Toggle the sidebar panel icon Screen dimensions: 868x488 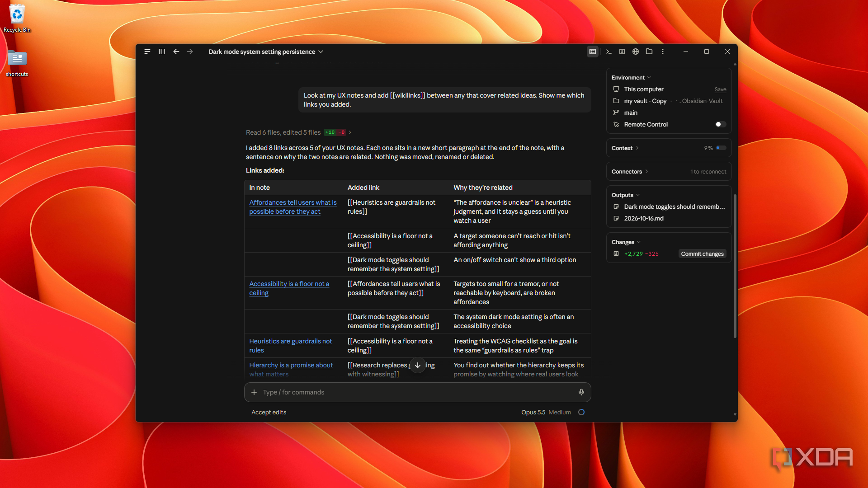pos(162,52)
